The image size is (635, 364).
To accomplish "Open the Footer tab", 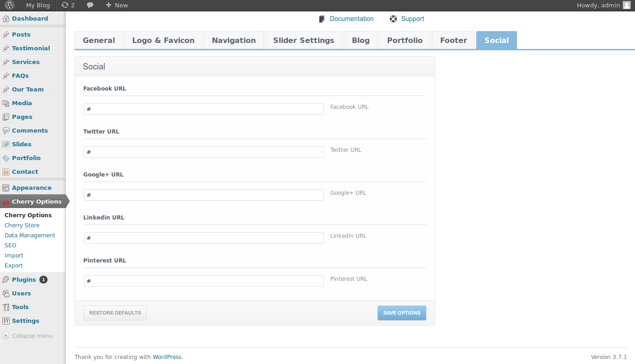I will pos(453,40).
